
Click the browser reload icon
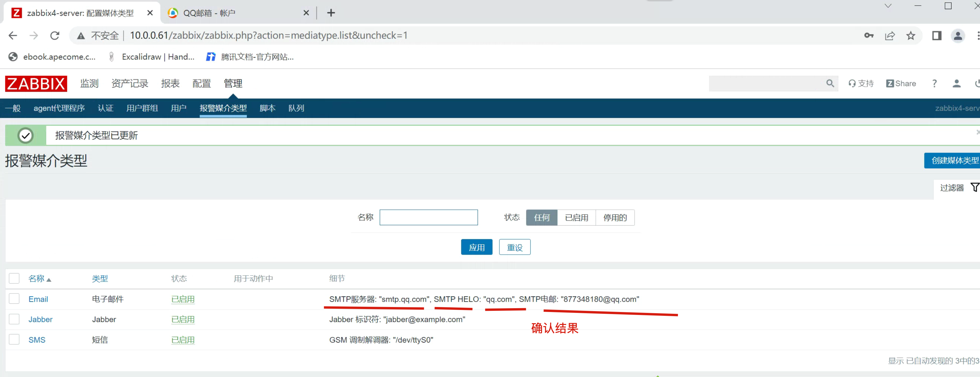pyautogui.click(x=55, y=35)
